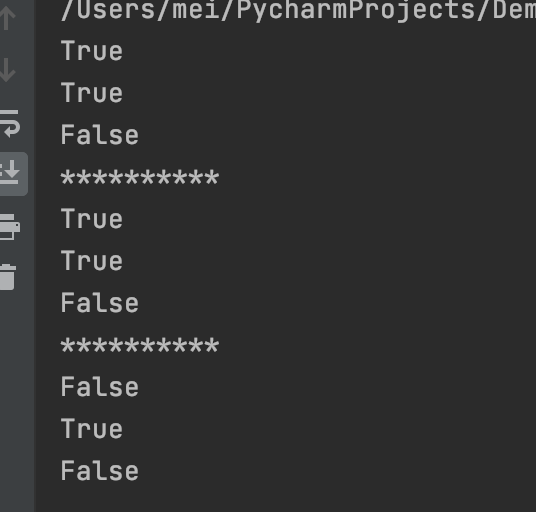The image size is (536, 512).
Task: Click 'PycharmProjects' in the interpreter path line
Action: pyautogui.click(x=355, y=11)
